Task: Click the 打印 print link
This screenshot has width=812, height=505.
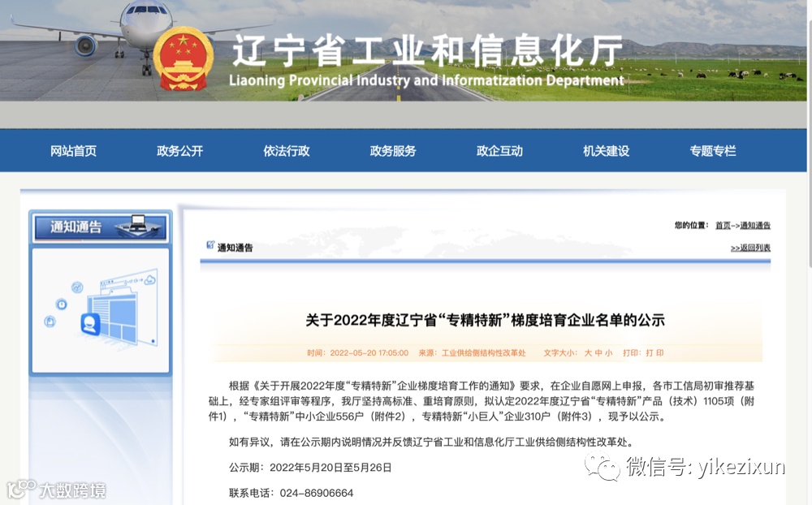Action: pos(654,353)
